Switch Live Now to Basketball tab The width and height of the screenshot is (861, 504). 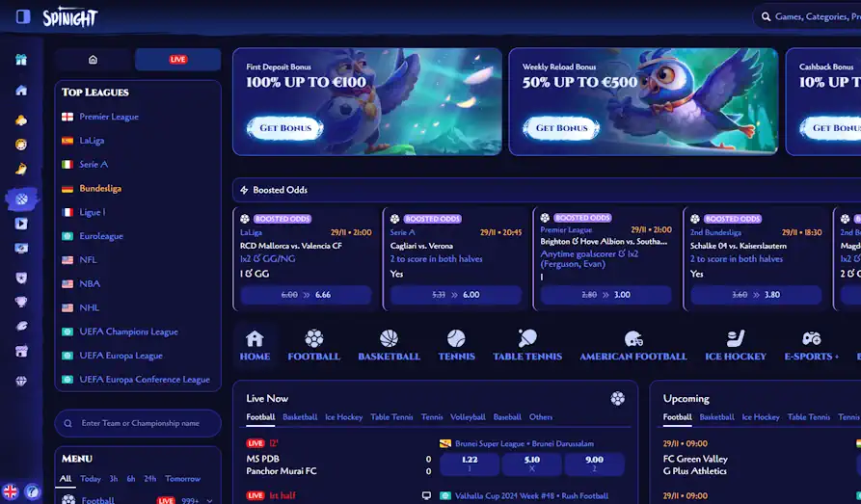[300, 416]
